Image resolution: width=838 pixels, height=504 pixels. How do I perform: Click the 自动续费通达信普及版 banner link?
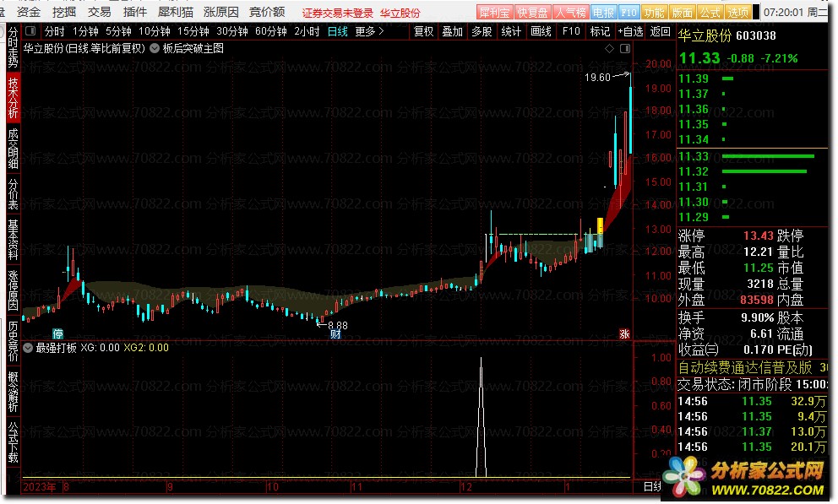745,367
